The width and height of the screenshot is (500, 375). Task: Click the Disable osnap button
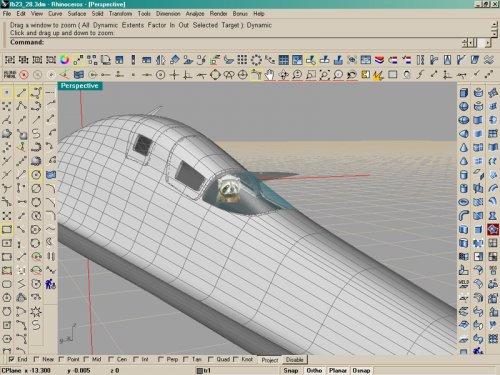click(x=295, y=360)
